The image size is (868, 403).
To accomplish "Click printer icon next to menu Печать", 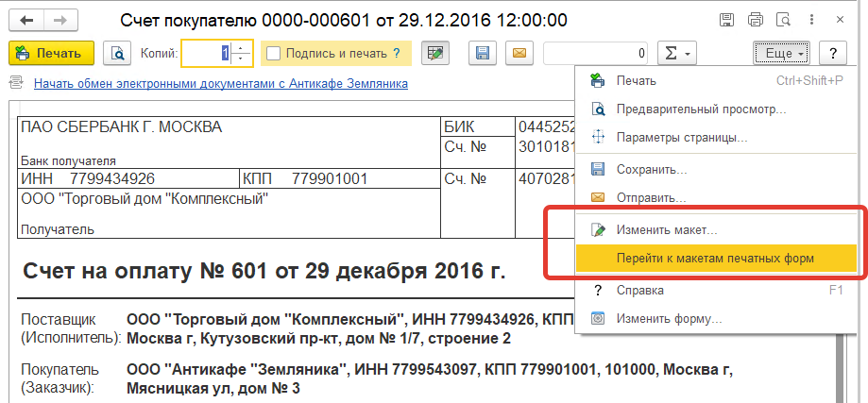I will click(x=599, y=81).
